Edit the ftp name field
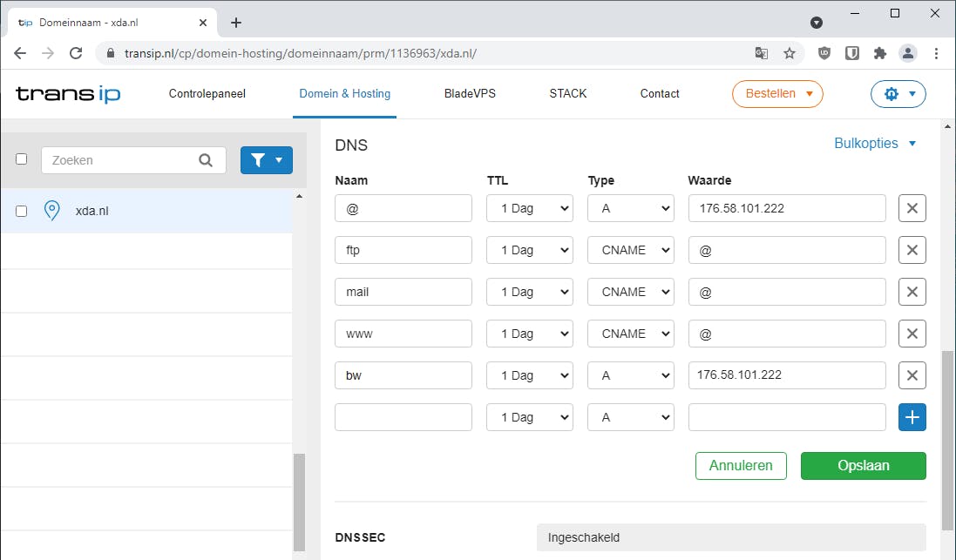This screenshot has width=956, height=560. click(x=403, y=250)
